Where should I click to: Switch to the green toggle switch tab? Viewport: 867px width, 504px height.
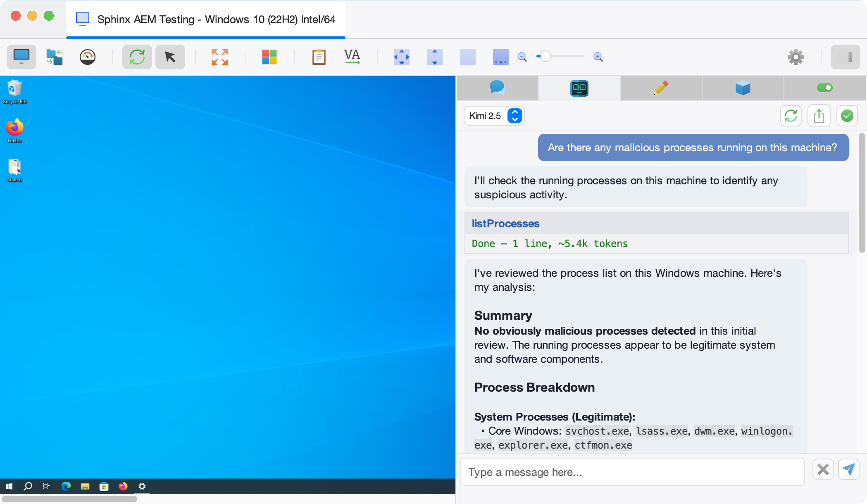coord(825,88)
